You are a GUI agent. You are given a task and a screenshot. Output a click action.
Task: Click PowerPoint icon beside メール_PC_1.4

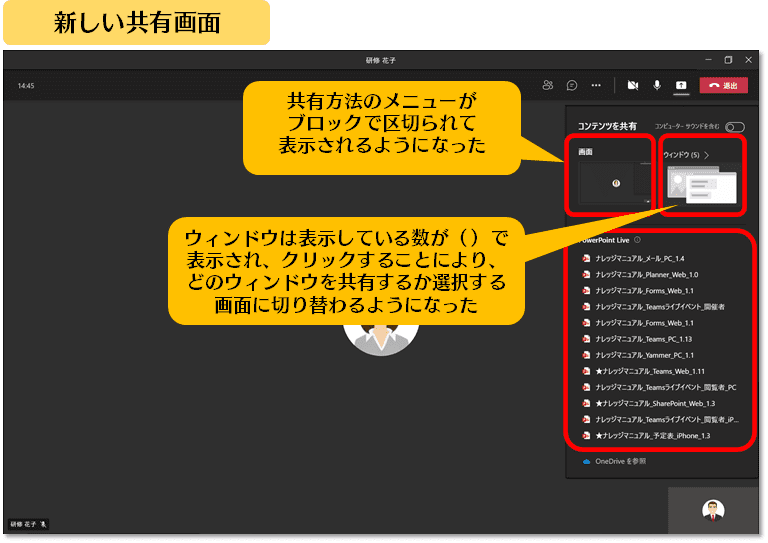(x=586, y=259)
